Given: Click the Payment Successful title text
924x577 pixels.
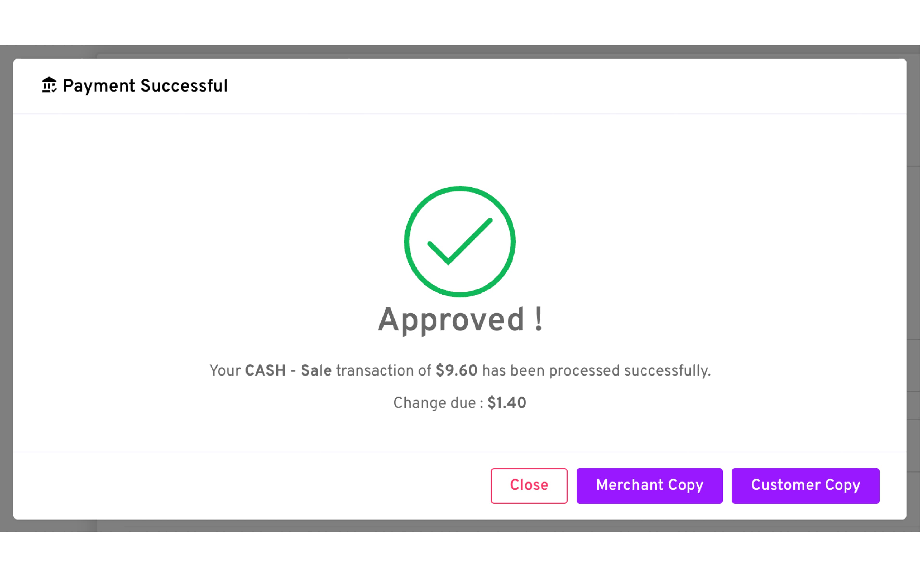Looking at the screenshot, I should pyautogui.click(x=145, y=86).
